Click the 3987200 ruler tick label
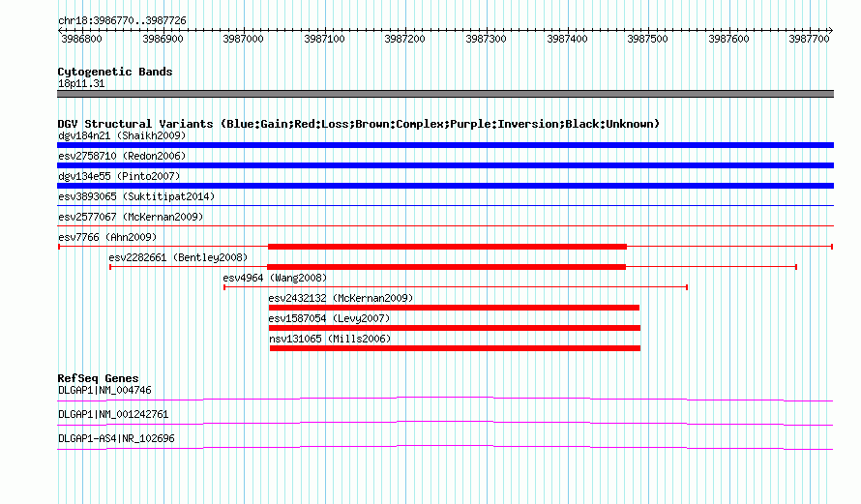Screen dimensions: 861x504 [404, 39]
